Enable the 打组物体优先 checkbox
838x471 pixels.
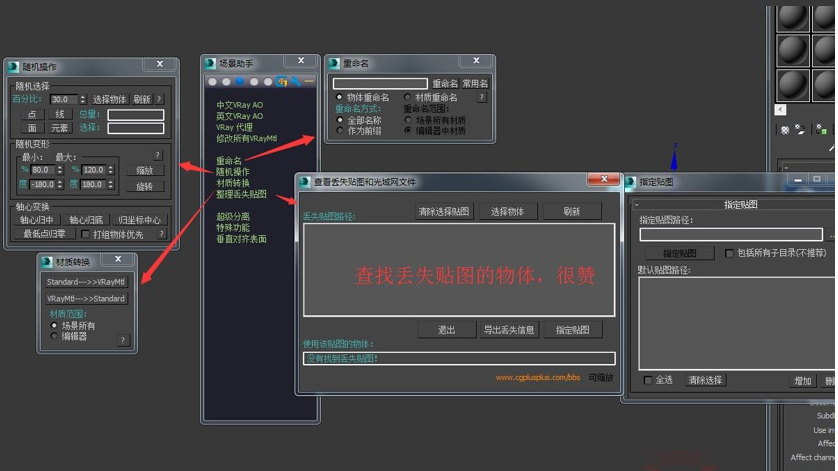86,235
